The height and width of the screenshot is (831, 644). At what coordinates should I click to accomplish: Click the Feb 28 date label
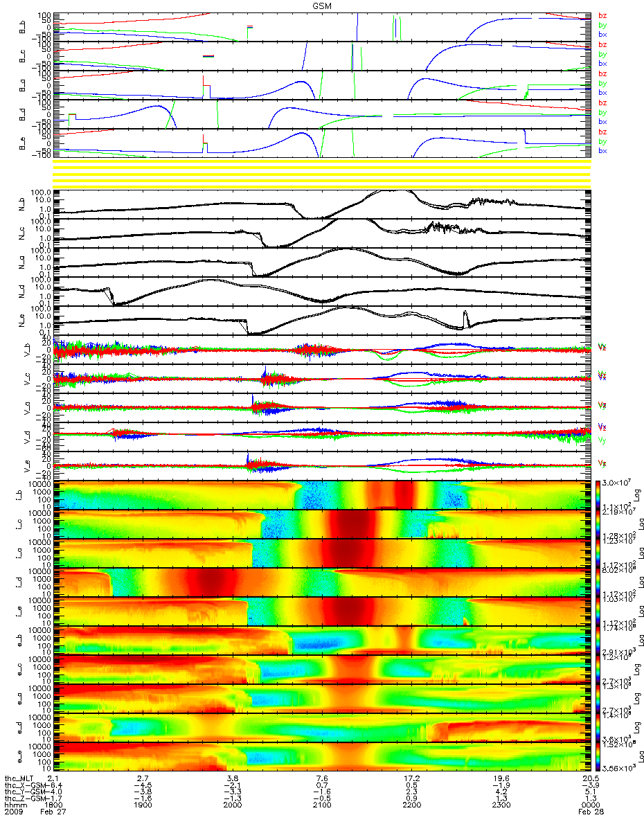(x=590, y=813)
